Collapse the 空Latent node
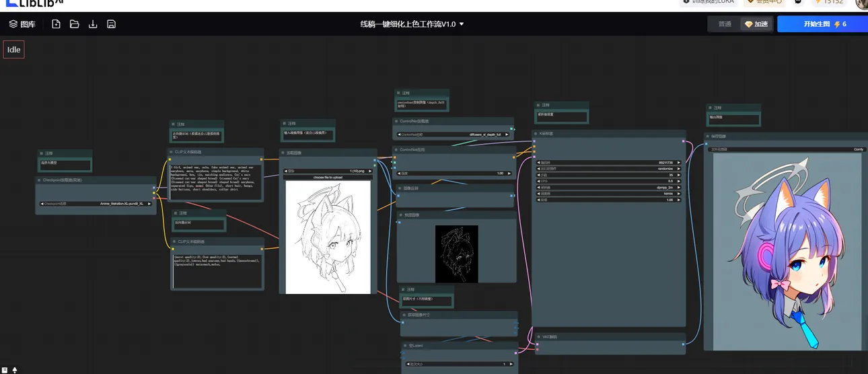The height and width of the screenshot is (374, 868). (405, 345)
